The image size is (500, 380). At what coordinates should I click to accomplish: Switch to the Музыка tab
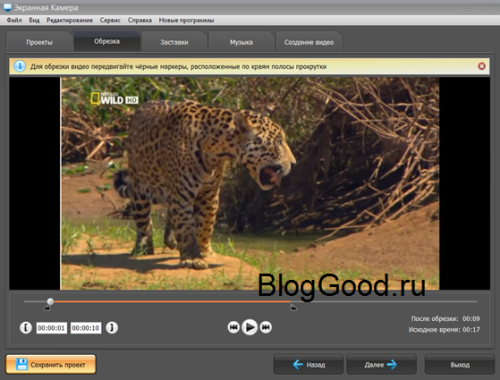pyautogui.click(x=241, y=42)
